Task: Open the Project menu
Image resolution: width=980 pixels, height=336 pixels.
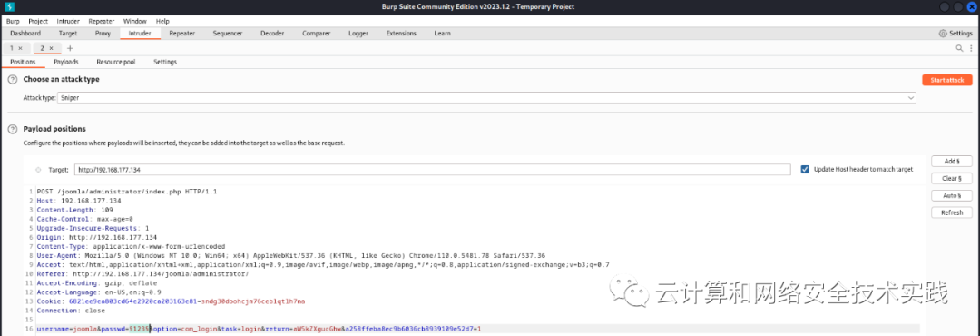Action: pyautogui.click(x=38, y=21)
